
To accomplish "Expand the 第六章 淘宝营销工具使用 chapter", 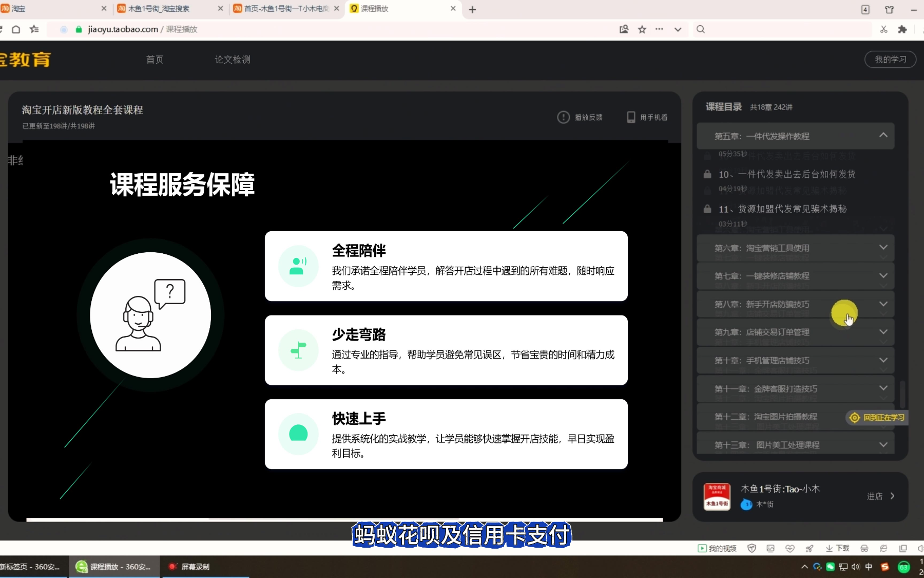I will click(883, 248).
